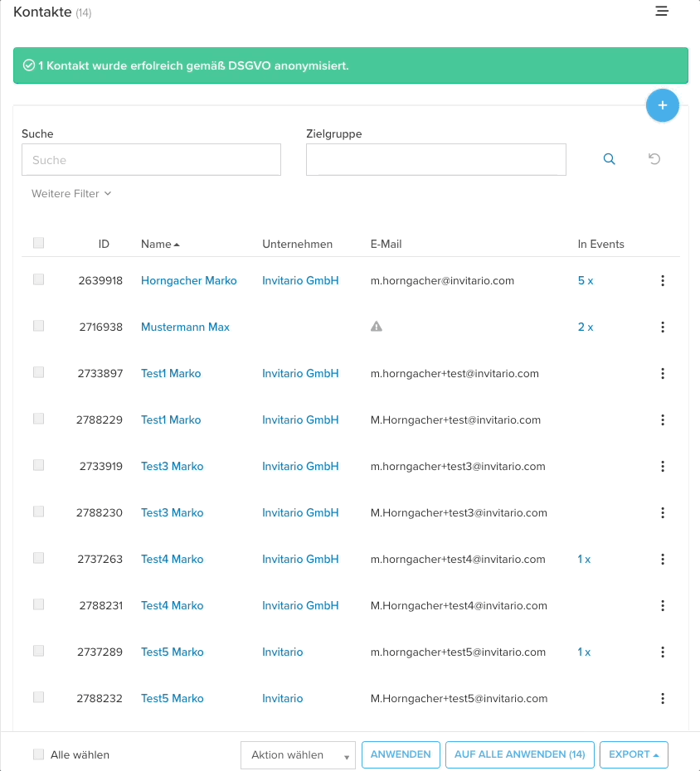
Task: Reset filters with the undo arrow icon
Action: (654, 159)
